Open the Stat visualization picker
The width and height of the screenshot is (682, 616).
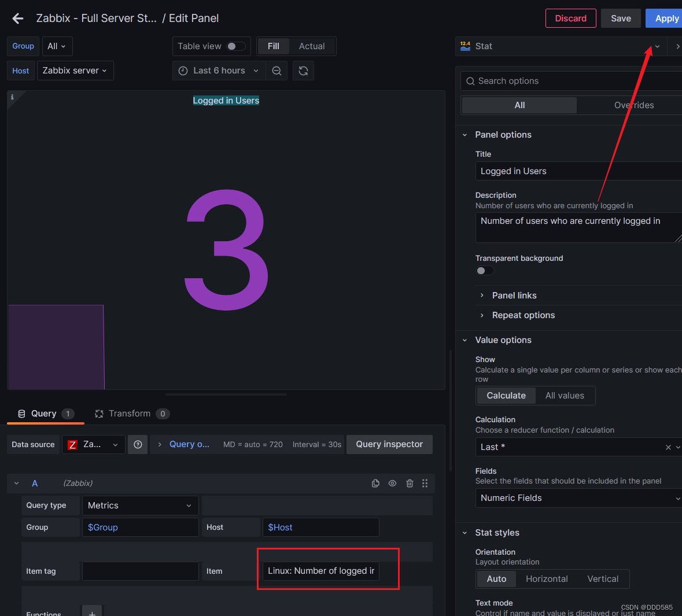(x=562, y=46)
